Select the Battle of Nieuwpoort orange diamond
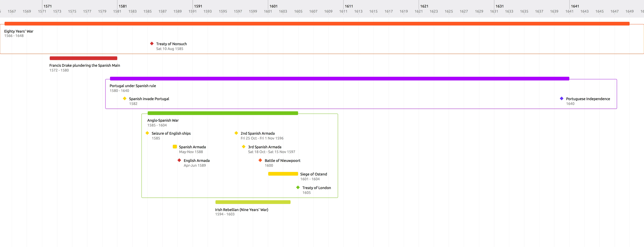This screenshot has height=247, width=644. pos(260,160)
